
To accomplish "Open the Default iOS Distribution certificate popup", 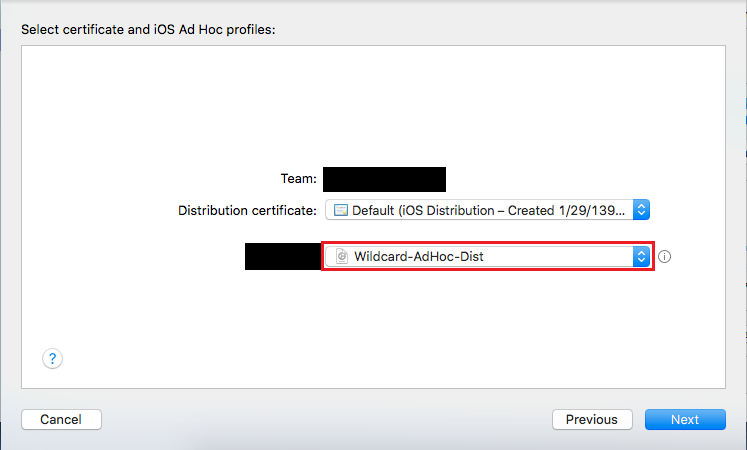I will (487, 210).
